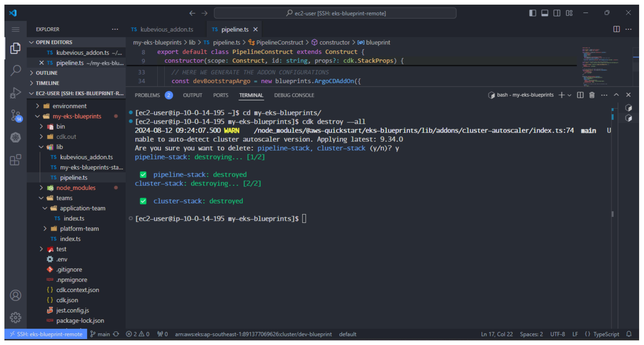Click the SSH: eks-blueprint-remote status indicator
644x345 pixels.
pyautogui.click(x=46, y=334)
